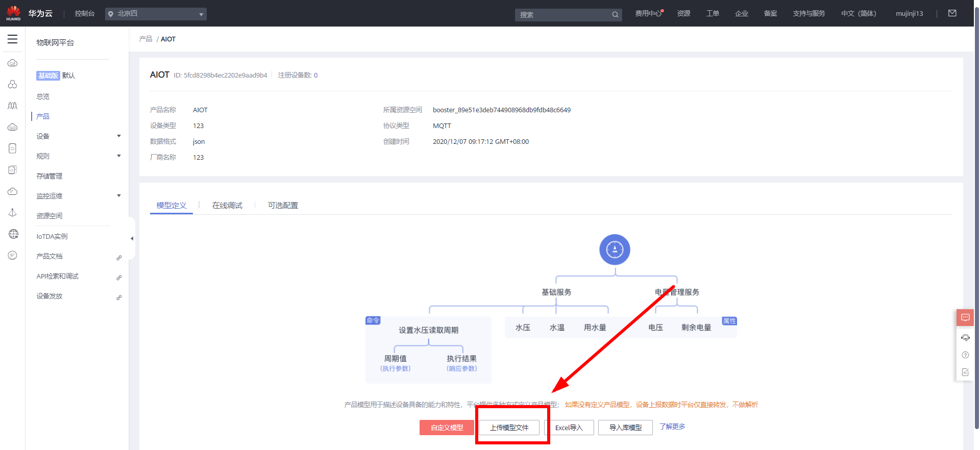Click the 导入库模型 button
The image size is (980, 450).
625,428
